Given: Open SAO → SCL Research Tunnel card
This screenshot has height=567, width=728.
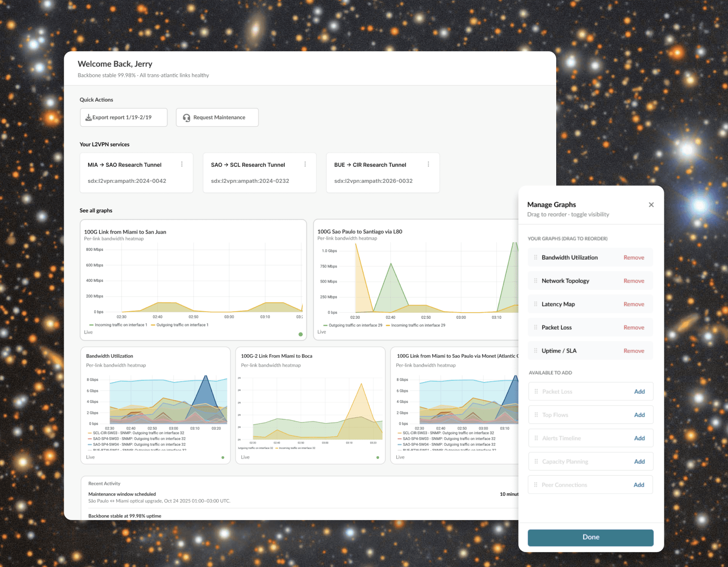Looking at the screenshot, I should pyautogui.click(x=259, y=173).
